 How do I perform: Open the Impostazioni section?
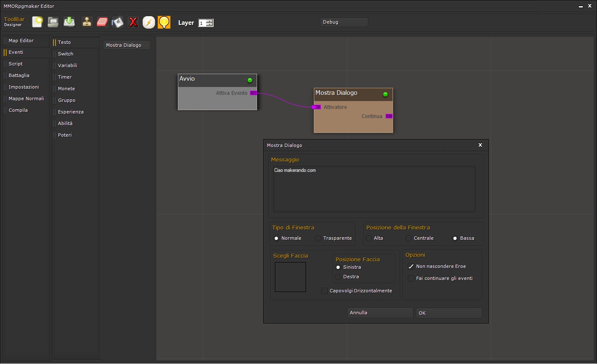[x=26, y=87]
